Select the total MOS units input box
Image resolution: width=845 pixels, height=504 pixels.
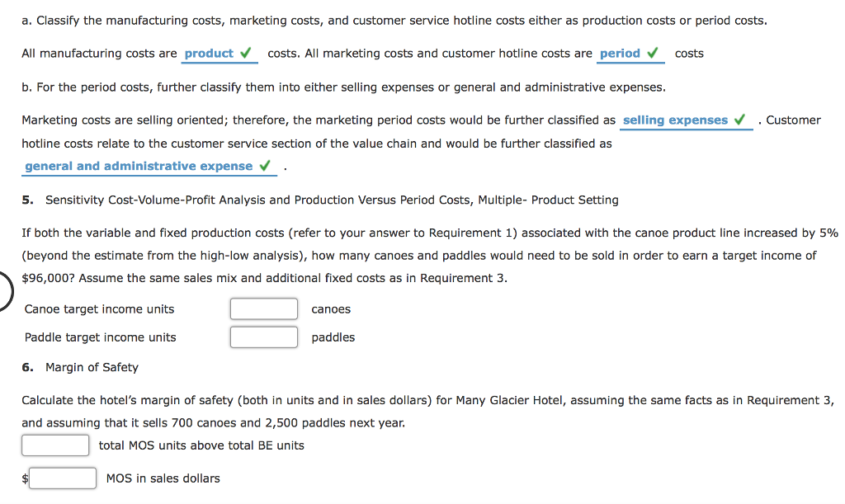[55, 445]
